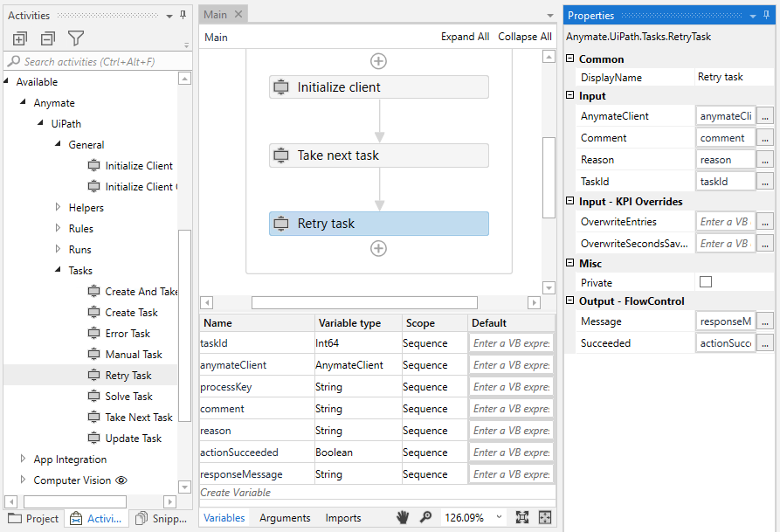Click the DisplayName value field
This screenshot has height=532, width=780.
734,77
